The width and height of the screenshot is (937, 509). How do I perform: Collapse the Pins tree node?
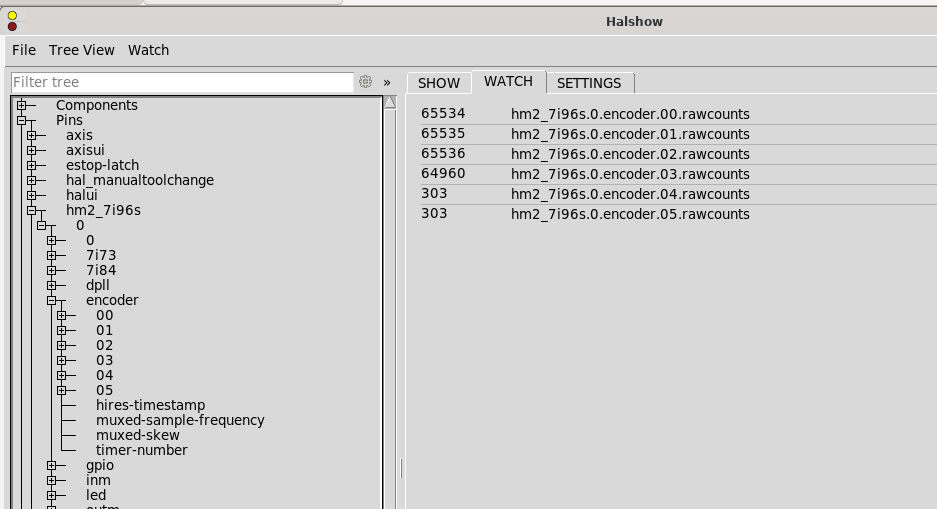pos(22,120)
